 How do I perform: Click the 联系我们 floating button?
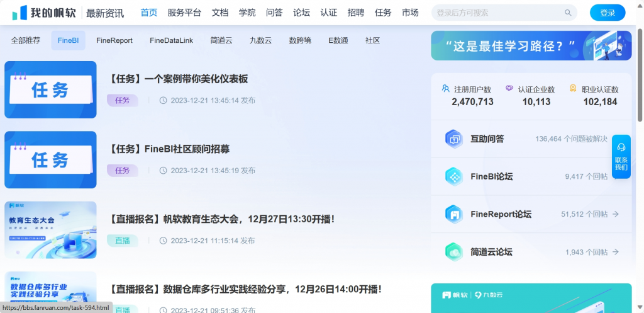coord(621,157)
